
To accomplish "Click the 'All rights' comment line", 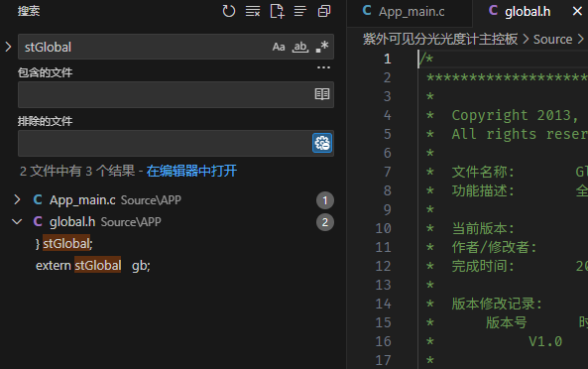I will 507,134.
